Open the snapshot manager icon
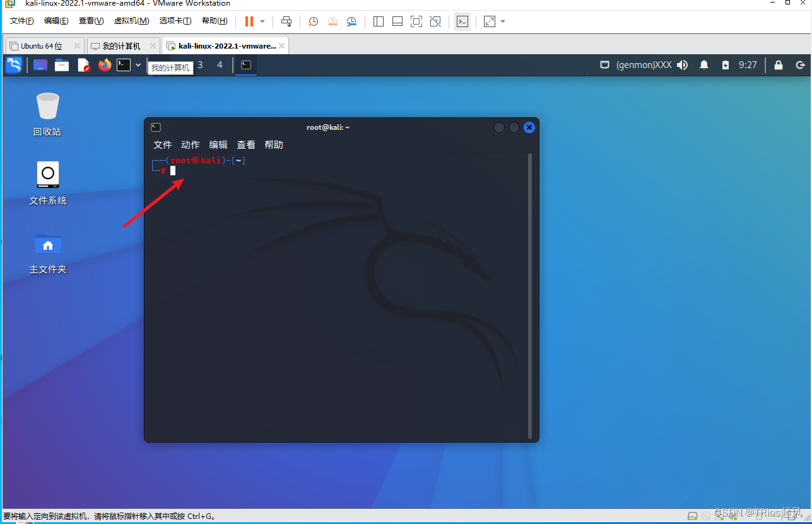The height and width of the screenshot is (524, 812). coord(351,21)
